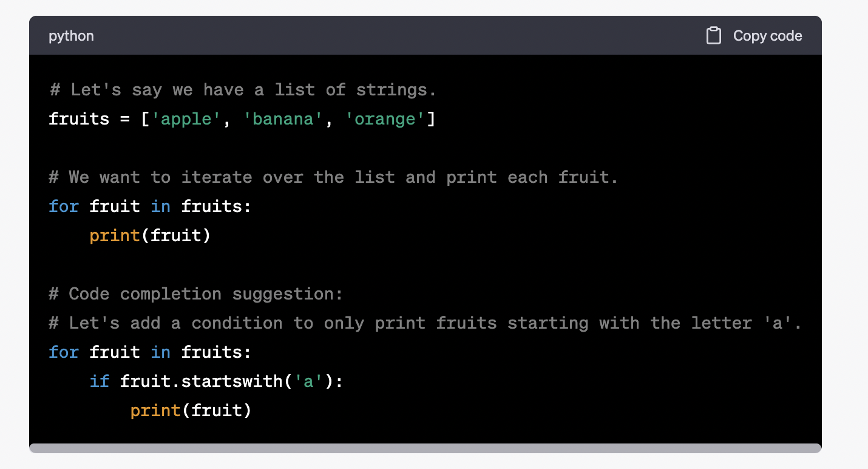Click the horizontal scrollbar under the code
This screenshot has height=469, width=868.
pos(425,448)
